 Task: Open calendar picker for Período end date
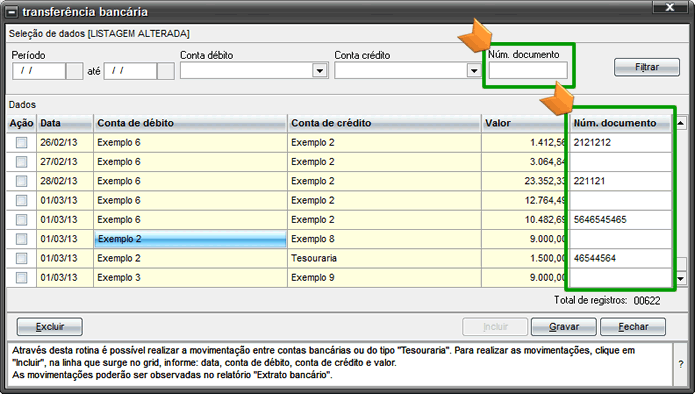(166, 71)
